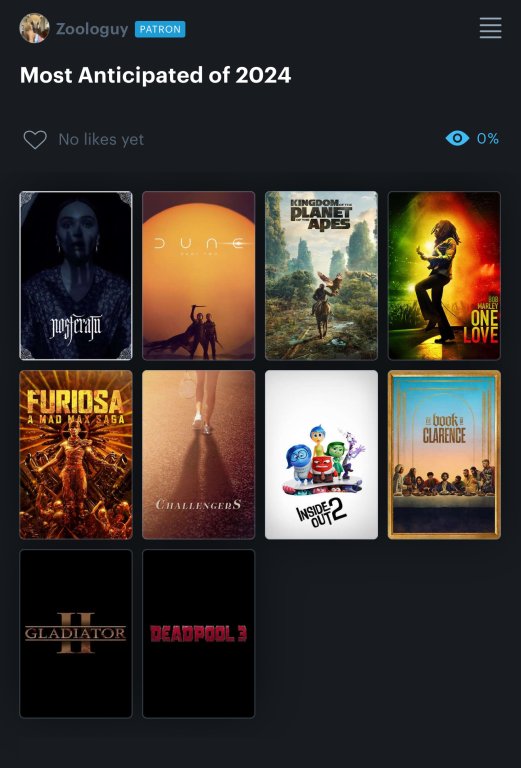Click the 'No likes yet' text

[x=101, y=140]
